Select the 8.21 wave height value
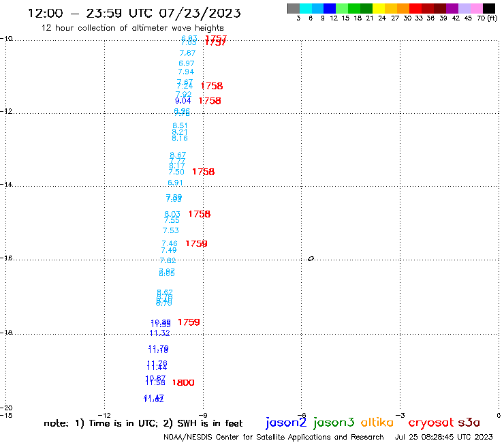Image resolution: width=504 pixels, height=443 pixels. tap(180, 132)
